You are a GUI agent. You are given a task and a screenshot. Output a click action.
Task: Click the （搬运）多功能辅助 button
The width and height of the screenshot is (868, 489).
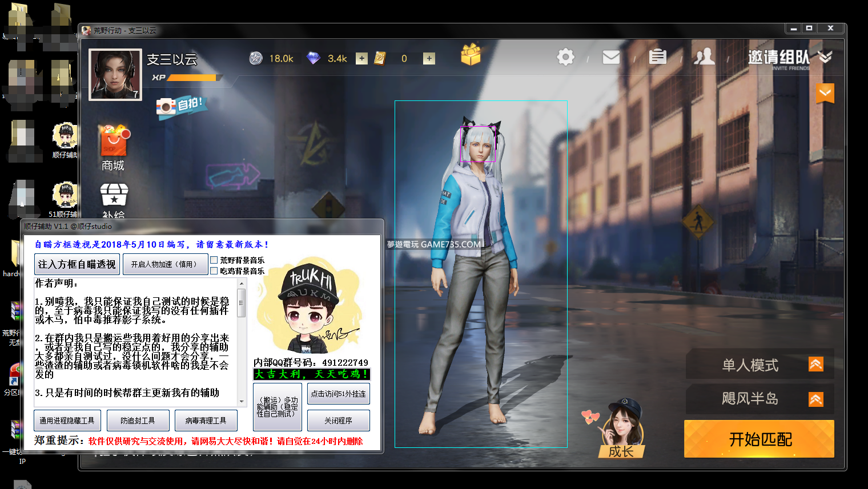[278, 407]
